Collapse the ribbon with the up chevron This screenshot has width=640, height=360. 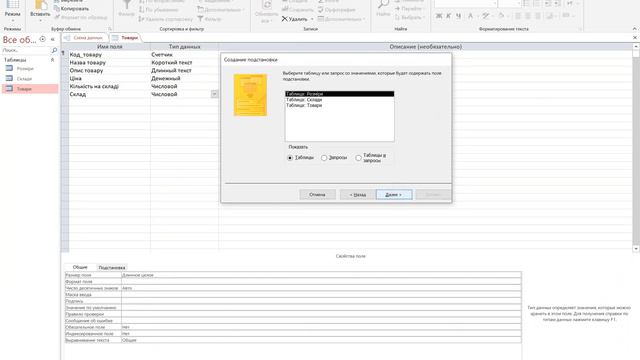click(x=635, y=29)
